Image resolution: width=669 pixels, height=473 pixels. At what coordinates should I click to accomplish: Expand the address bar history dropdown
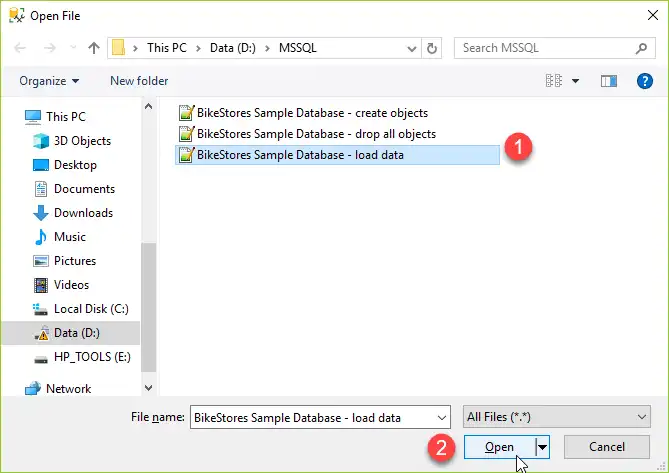412,48
